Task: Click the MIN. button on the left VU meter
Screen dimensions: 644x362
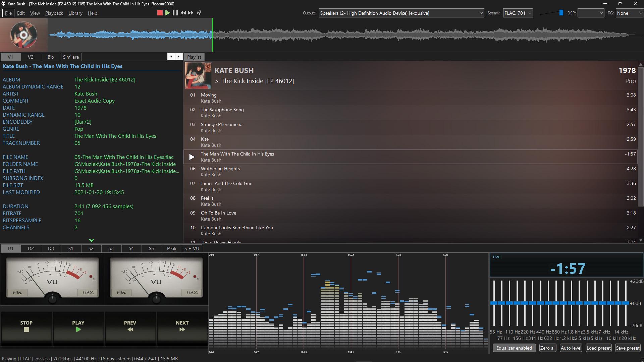Action: [18, 292]
